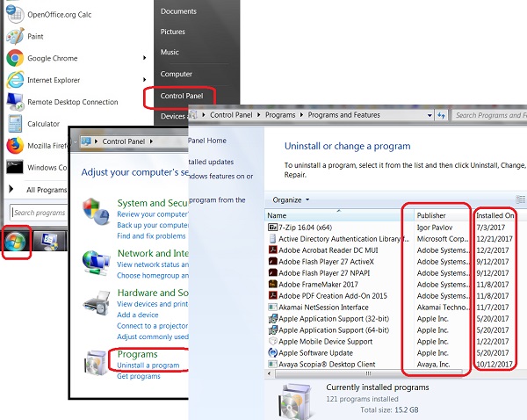Select Akamai NetSession Interface icon
This screenshot has width=527, height=420.
(x=272, y=307)
